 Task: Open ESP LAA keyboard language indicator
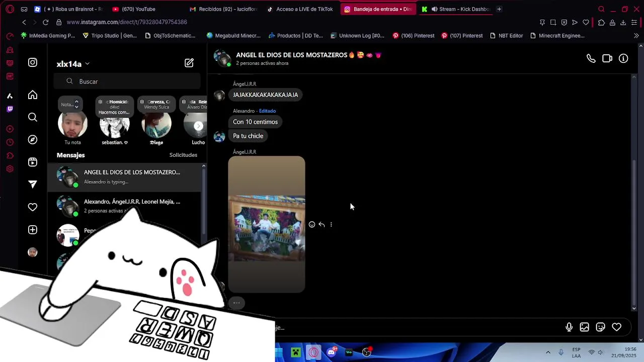(x=576, y=352)
